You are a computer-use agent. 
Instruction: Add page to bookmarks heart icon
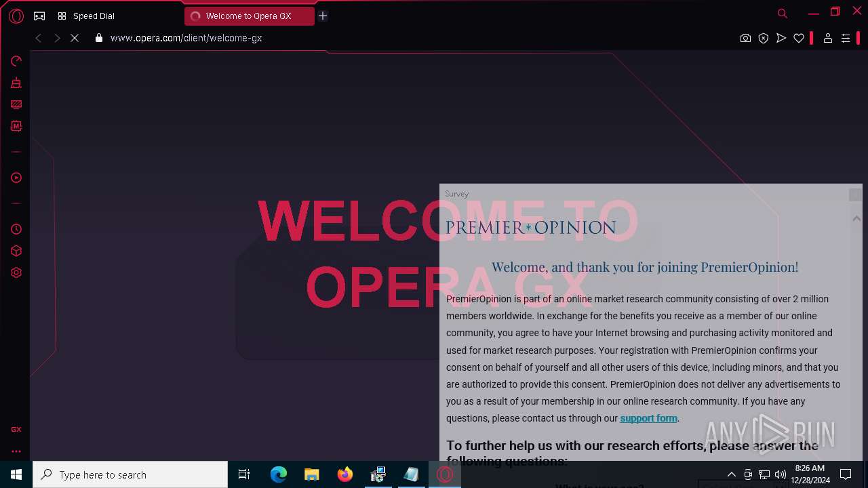click(x=799, y=38)
